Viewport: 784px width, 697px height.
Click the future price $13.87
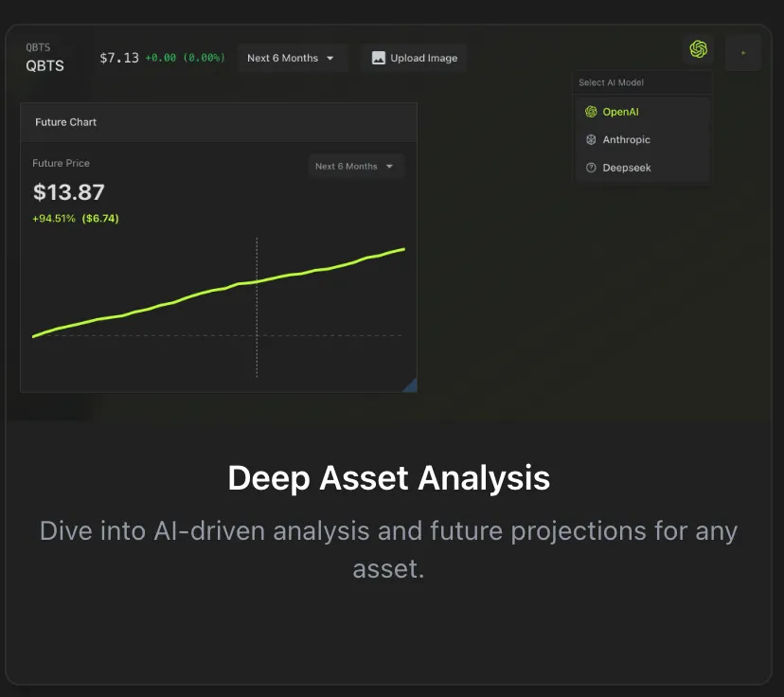click(68, 192)
